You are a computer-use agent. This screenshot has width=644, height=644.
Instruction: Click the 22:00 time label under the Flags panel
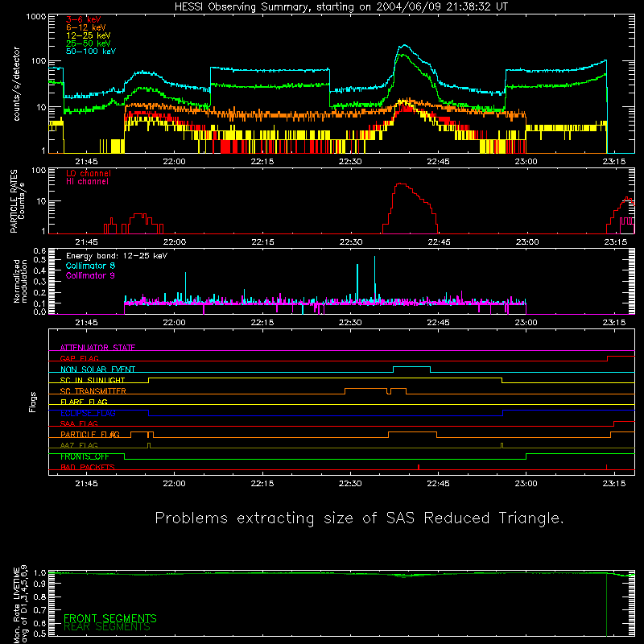[x=174, y=484]
